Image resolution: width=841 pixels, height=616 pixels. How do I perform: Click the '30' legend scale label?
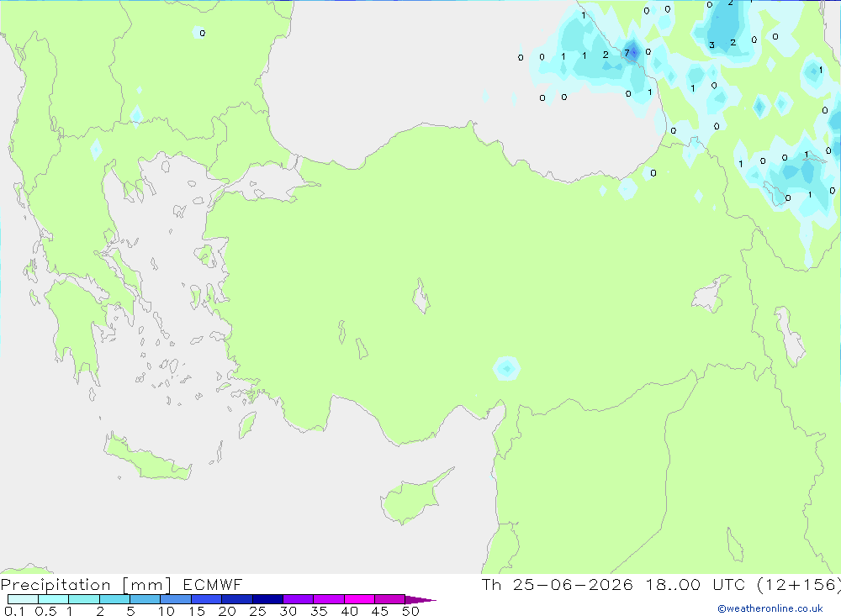click(x=288, y=611)
